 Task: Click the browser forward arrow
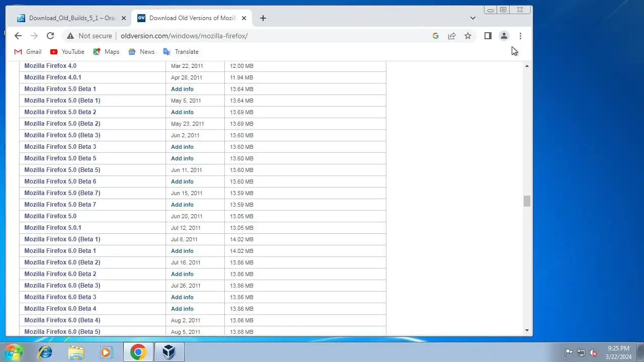tap(34, 36)
